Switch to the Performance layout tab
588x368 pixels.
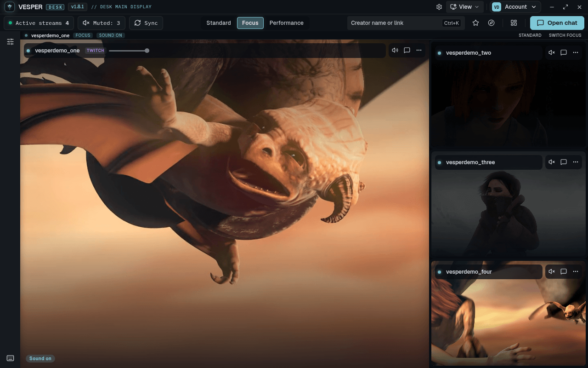287,23
